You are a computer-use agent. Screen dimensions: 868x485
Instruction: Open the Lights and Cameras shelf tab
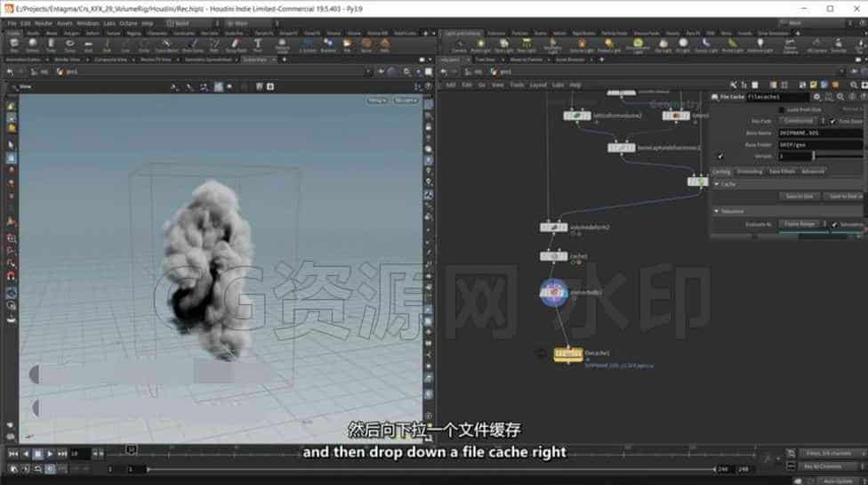coord(462,33)
